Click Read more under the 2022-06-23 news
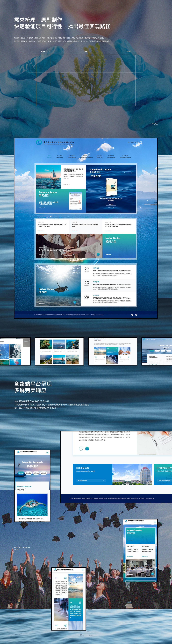The image size is (172, 644). pos(130,557)
